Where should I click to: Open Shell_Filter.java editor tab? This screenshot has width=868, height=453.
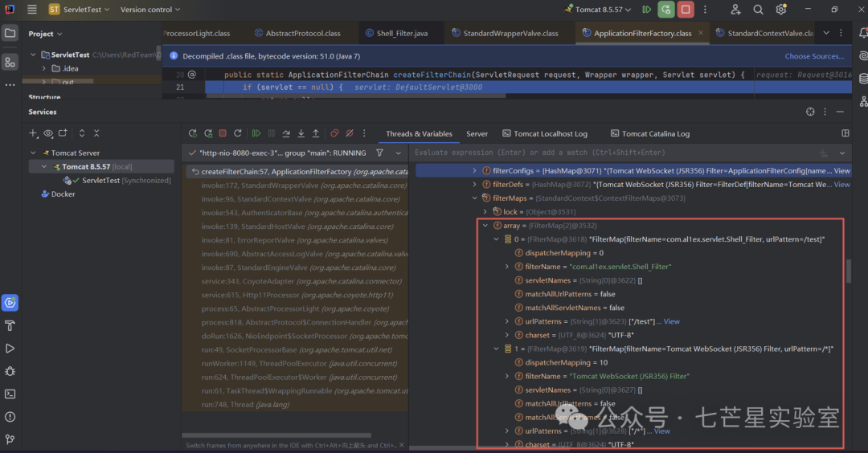397,33
